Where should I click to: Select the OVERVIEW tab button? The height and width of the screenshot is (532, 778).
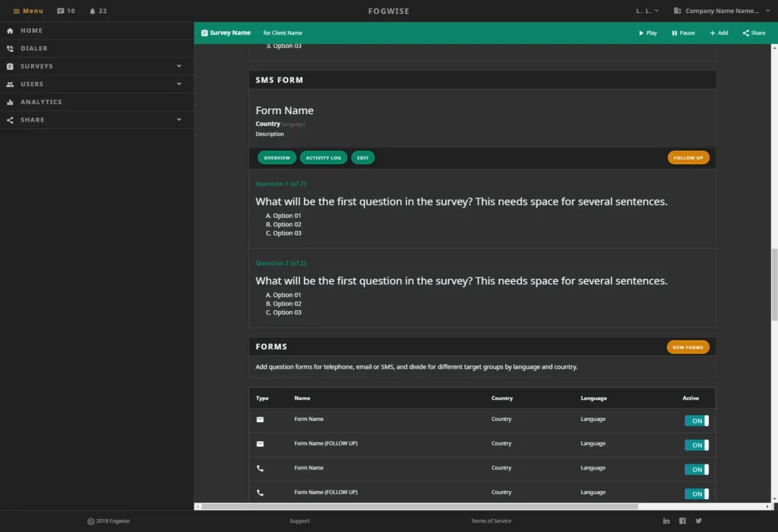pyautogui.click(x=277, y=158)
